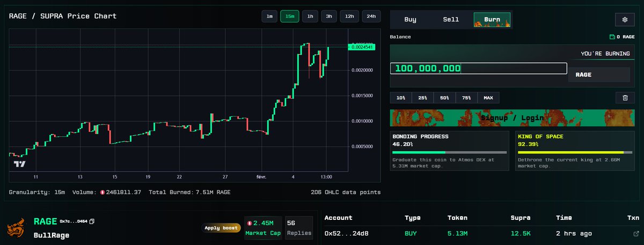The height and width of the screenshot is (245, 644).
Task: Click the BUY type cell
Action: (412, 234)
